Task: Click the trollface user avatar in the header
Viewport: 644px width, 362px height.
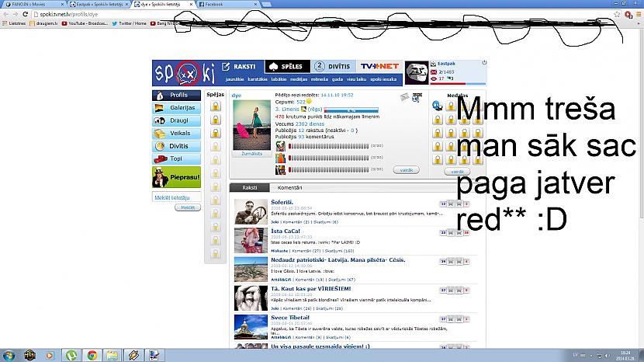Action: pyautogui.click(x=417, y=73)
